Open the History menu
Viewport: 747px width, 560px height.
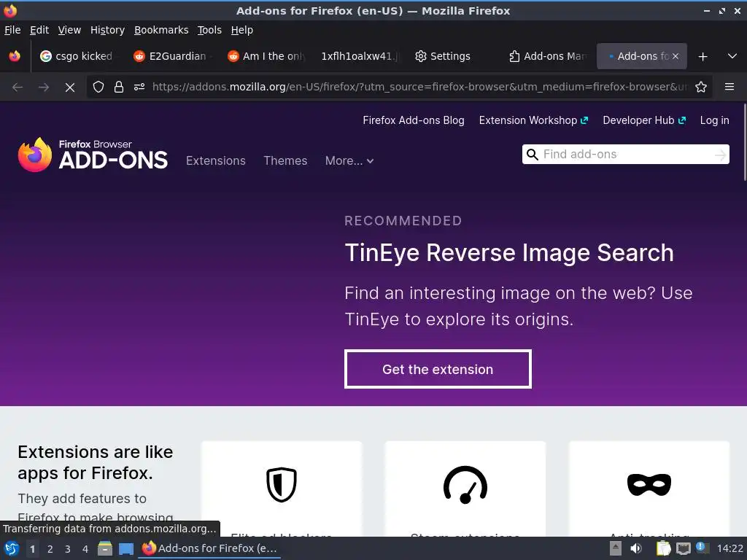[107, 30]
